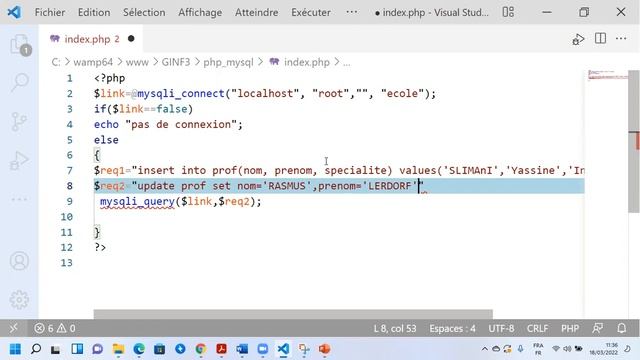
Task: Click php_mysql in the breadcrumb path
Action: point(228,62)
